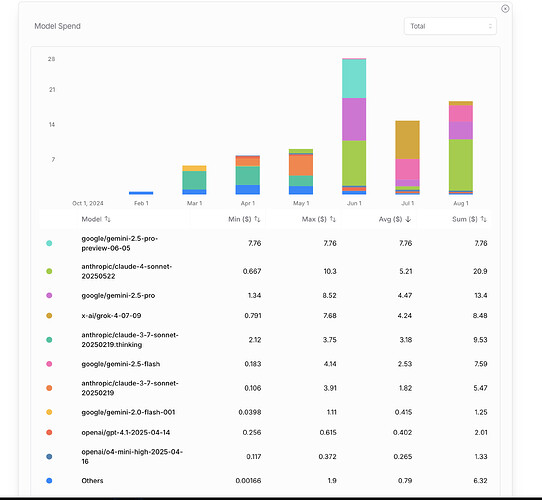542x500 pixels.
Task: Click the Jul 1 gold bar segment
Action: tap(408, 140)
